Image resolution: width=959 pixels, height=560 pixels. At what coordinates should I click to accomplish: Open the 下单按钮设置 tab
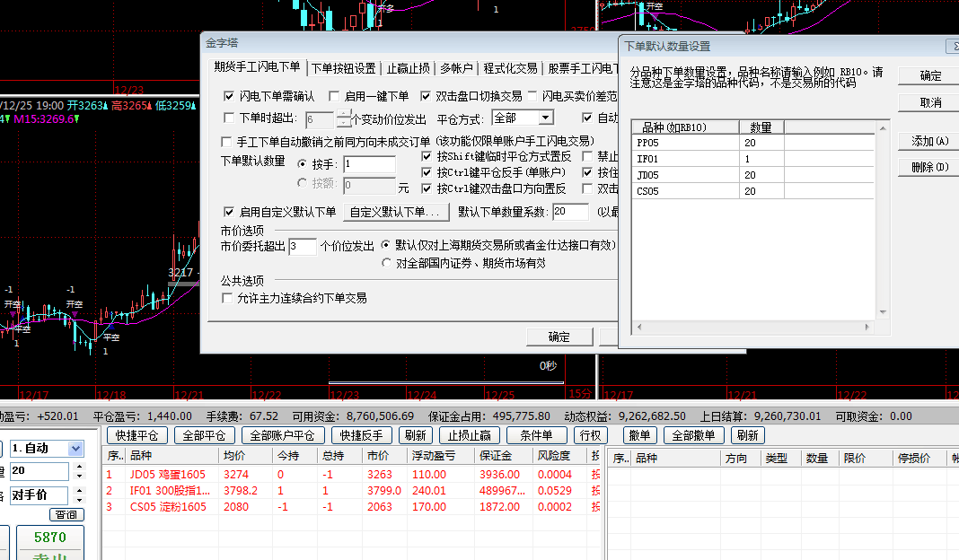point(343,68)
